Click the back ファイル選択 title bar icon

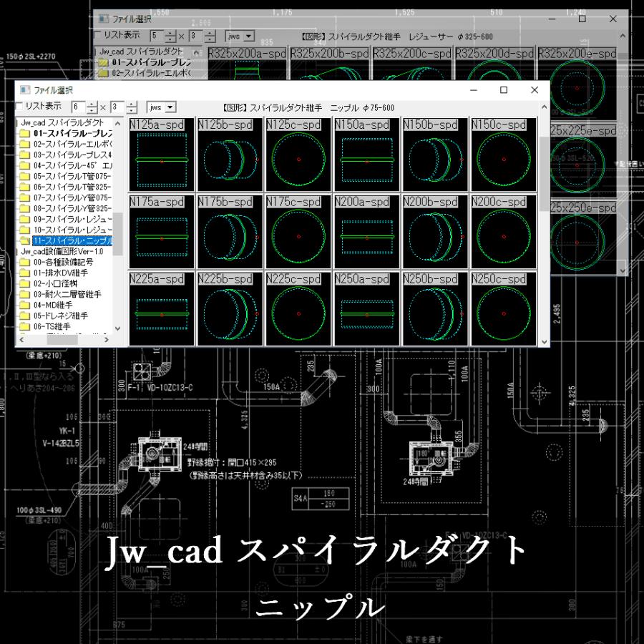103,18
